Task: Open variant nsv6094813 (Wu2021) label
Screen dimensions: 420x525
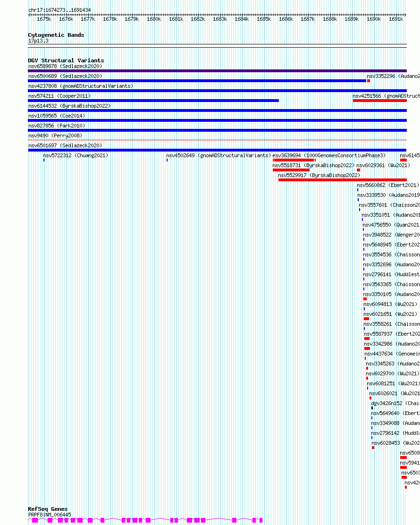Action: tap(390, 305)
